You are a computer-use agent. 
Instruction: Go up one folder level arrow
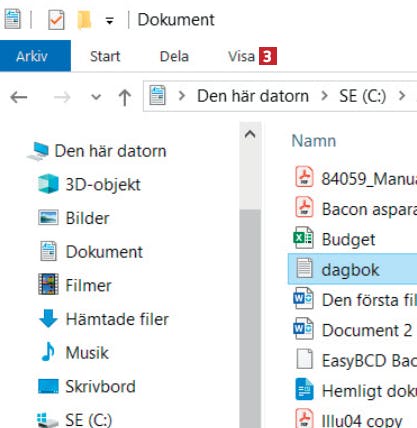point(125,97)
